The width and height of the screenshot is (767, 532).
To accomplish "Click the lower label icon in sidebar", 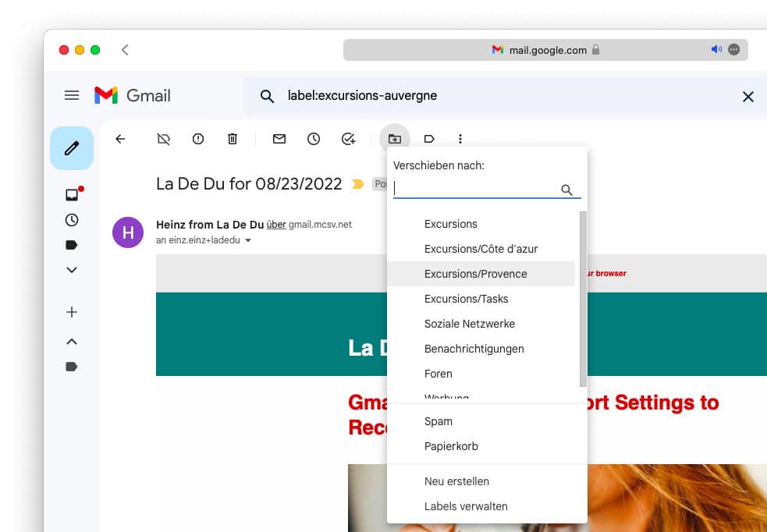I will (x=72, y=367).
